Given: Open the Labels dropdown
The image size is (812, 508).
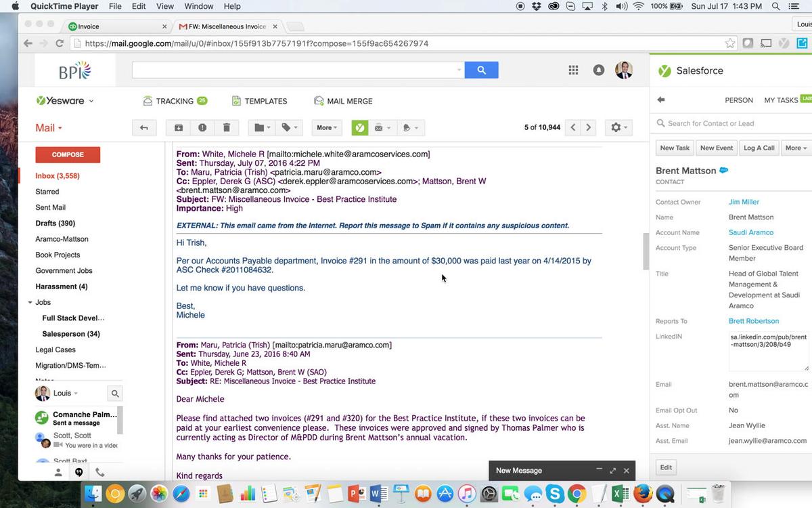Looking at the screenshot, I should tap(290, 127).
